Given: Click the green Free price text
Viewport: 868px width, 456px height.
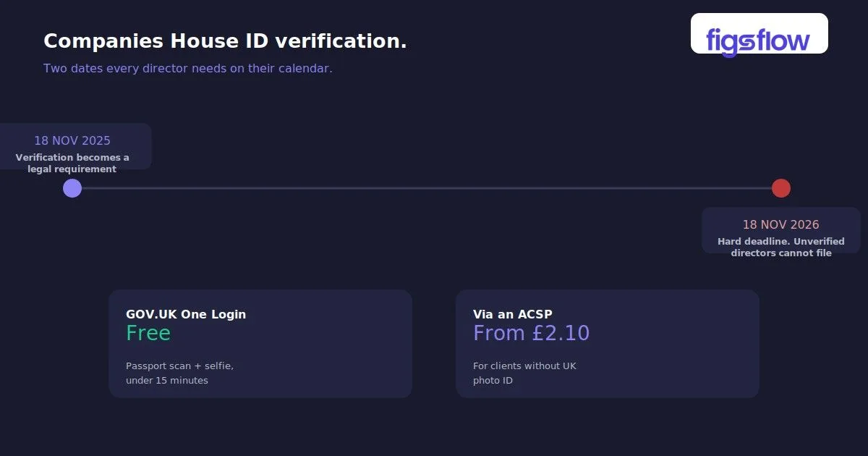Looking at the screenshot, I should coord(148,333).
